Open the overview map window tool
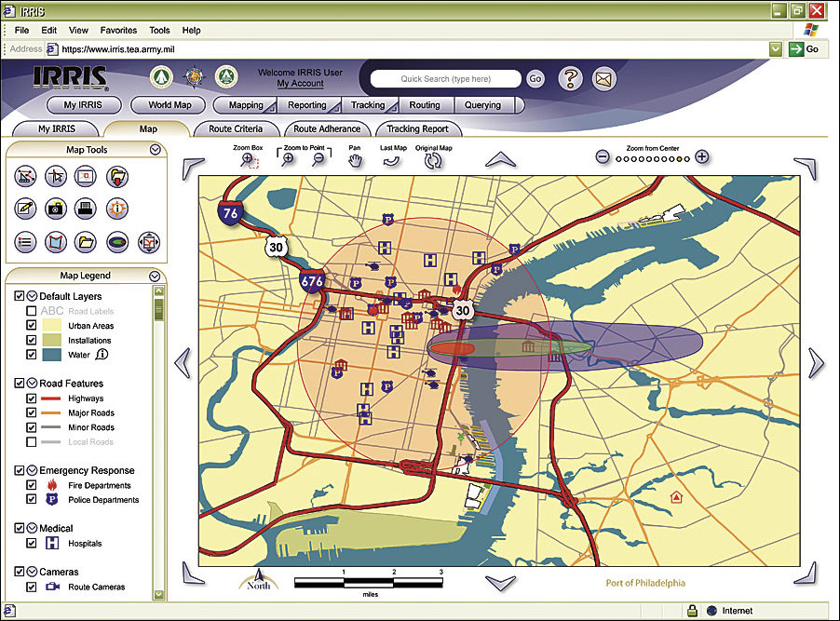The width and height of the screenshot is (840, 621). pyautogui.click(x=86, y=176)
